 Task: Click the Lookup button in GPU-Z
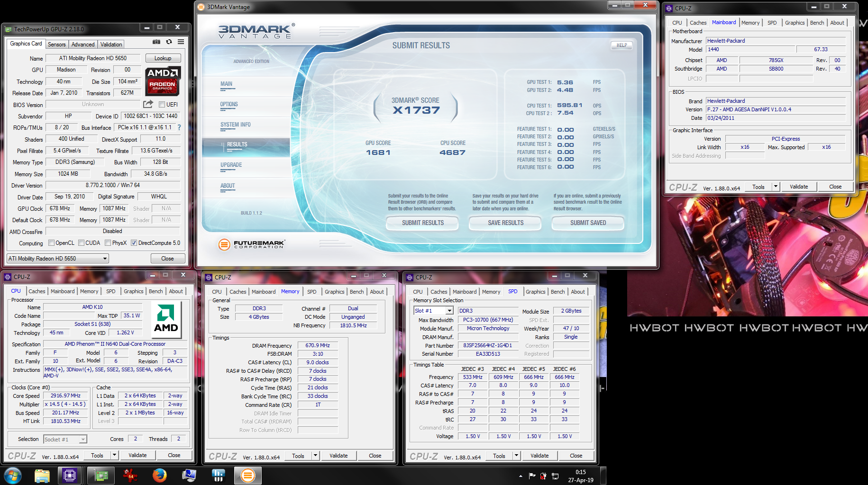pyautogui.click(x=163, y=58)
